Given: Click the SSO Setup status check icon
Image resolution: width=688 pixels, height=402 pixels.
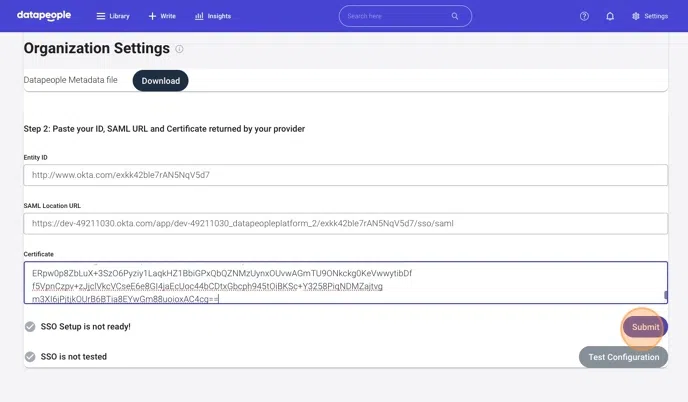Looking at the screenshot, I should pos(30,327).
